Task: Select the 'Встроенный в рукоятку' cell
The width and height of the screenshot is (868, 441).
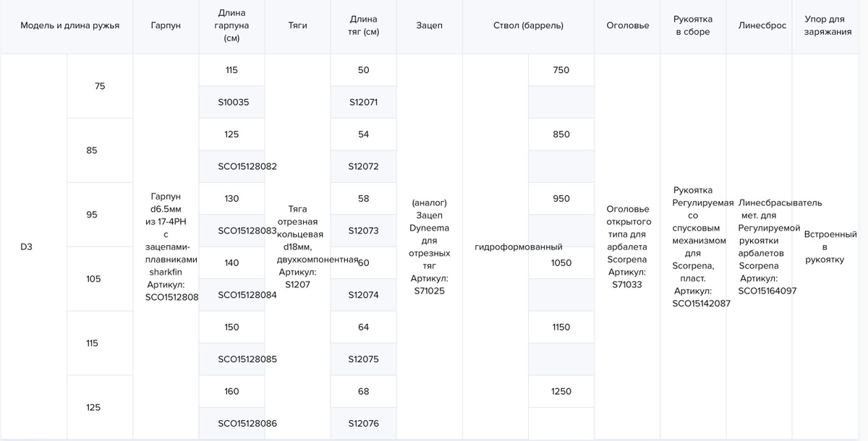Action: 830,247
